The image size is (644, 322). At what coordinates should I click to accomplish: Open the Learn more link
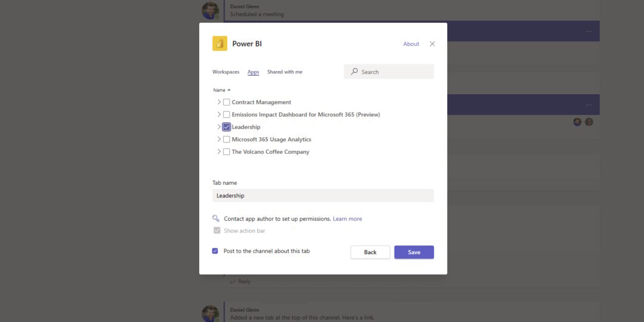(x=347, y=219)
